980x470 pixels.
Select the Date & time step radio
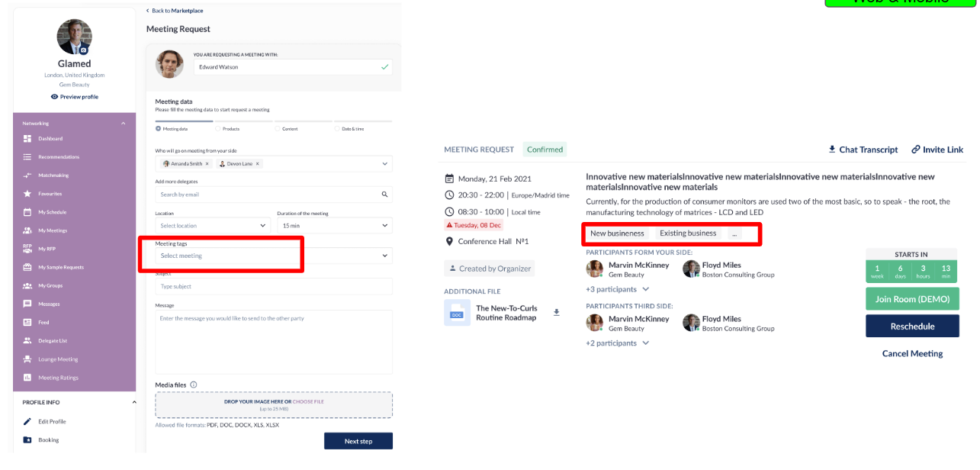click(x=336, y=129)
